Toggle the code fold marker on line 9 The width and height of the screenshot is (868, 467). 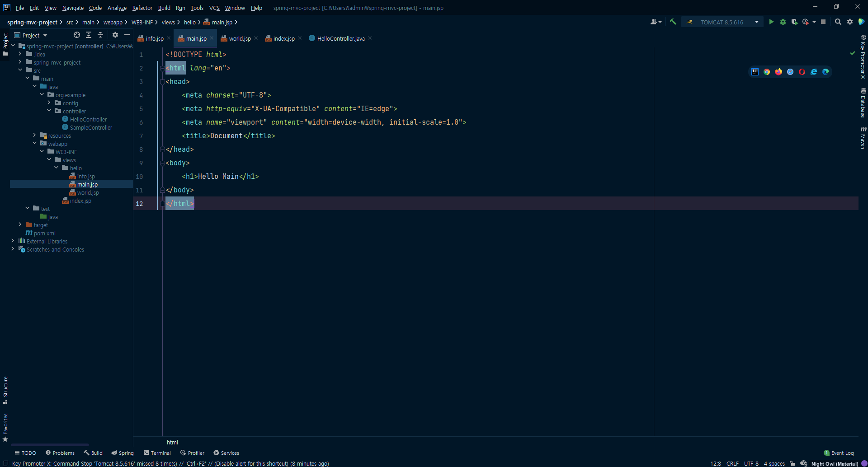[162, 163]
